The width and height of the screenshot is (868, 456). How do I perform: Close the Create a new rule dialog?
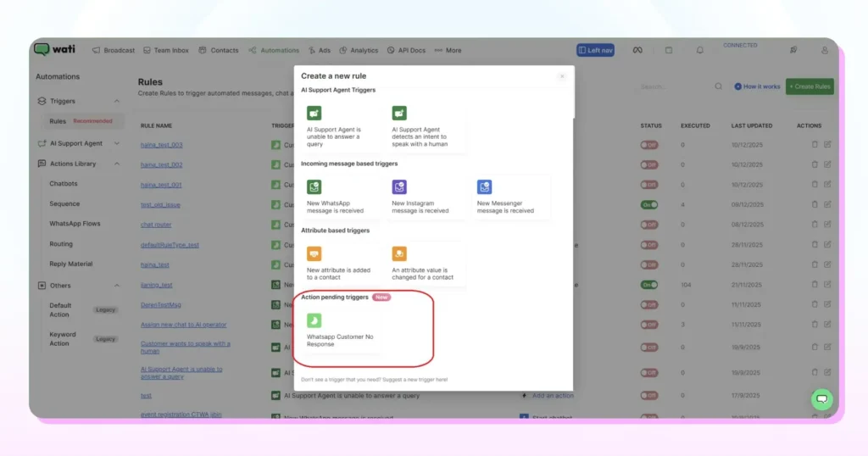[562, 76]
